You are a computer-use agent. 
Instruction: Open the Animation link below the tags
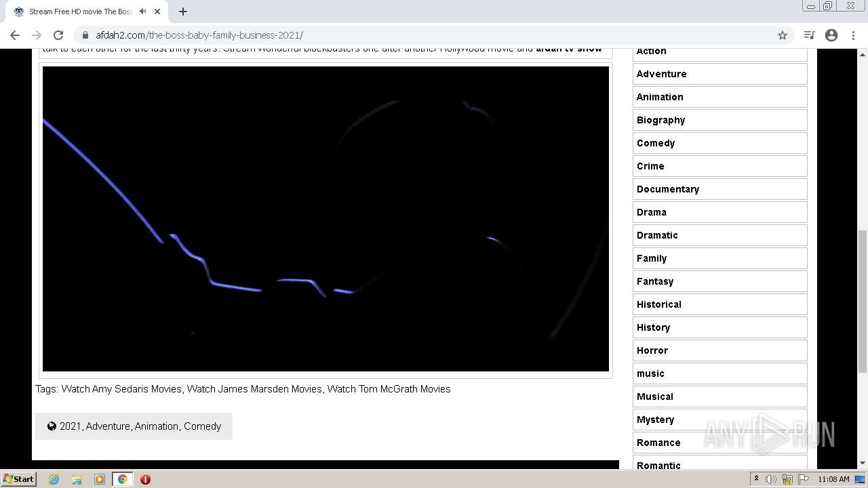157,426
